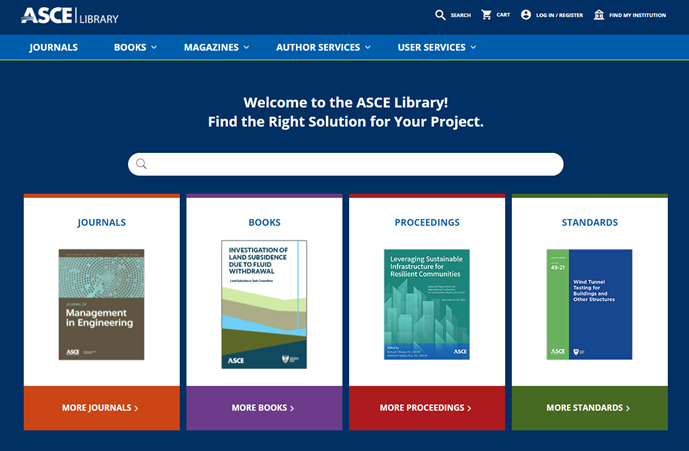Screen dimensions: 689x451
Task: Click the JOURNALS card heading
Action: coord(102,222)
